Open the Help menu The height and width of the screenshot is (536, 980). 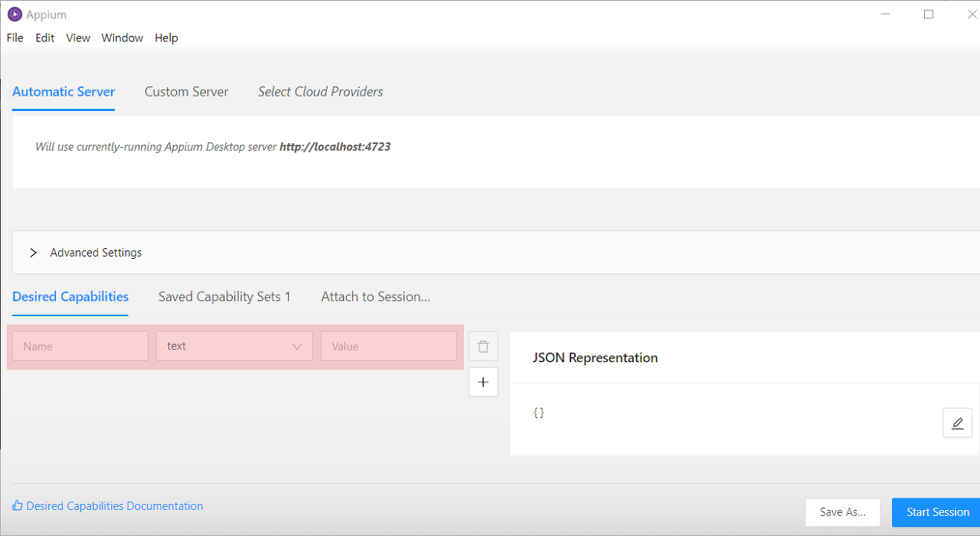[x=166, y=38]
